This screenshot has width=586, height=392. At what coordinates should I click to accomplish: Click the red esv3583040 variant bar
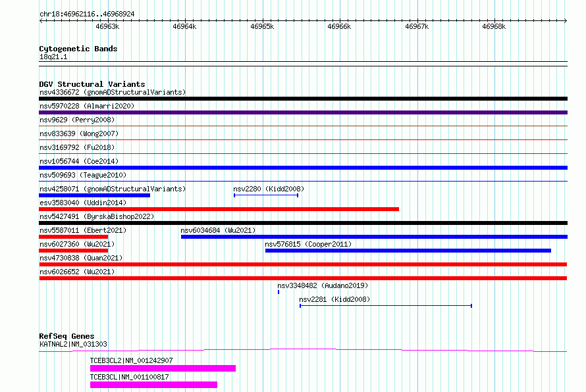pos(219,209)
